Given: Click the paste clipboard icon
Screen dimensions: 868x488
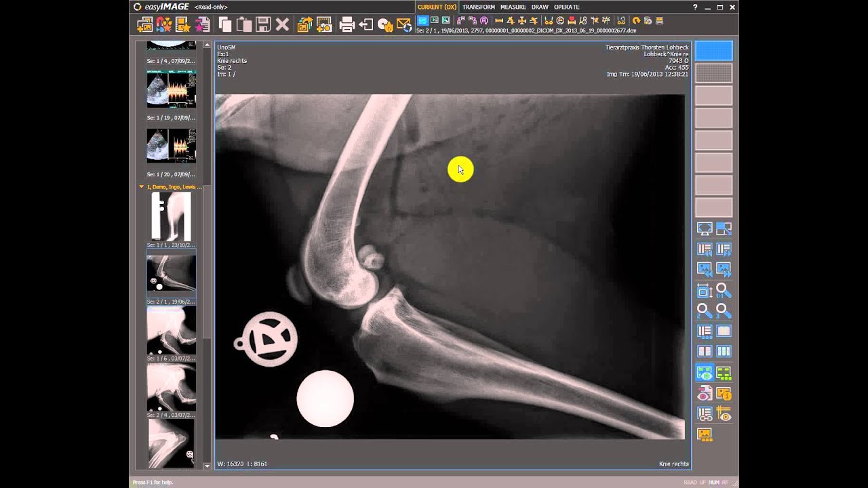Looking at the screenshot, I should click(244, 25).
